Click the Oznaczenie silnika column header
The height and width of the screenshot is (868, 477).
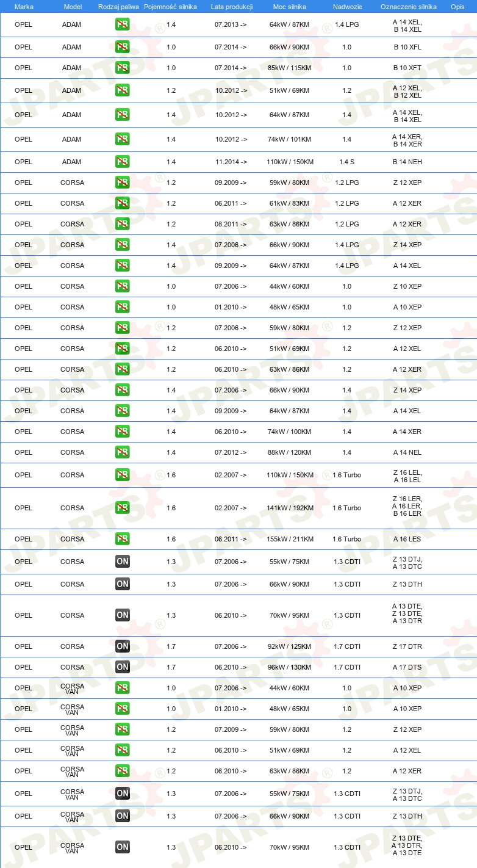(x=408, y=6)
